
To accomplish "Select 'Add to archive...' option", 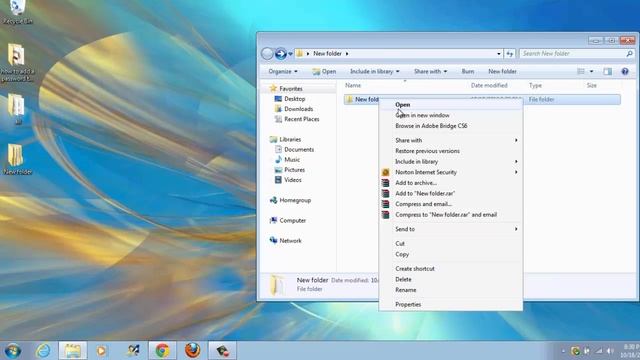I will [x=451, y=183].
